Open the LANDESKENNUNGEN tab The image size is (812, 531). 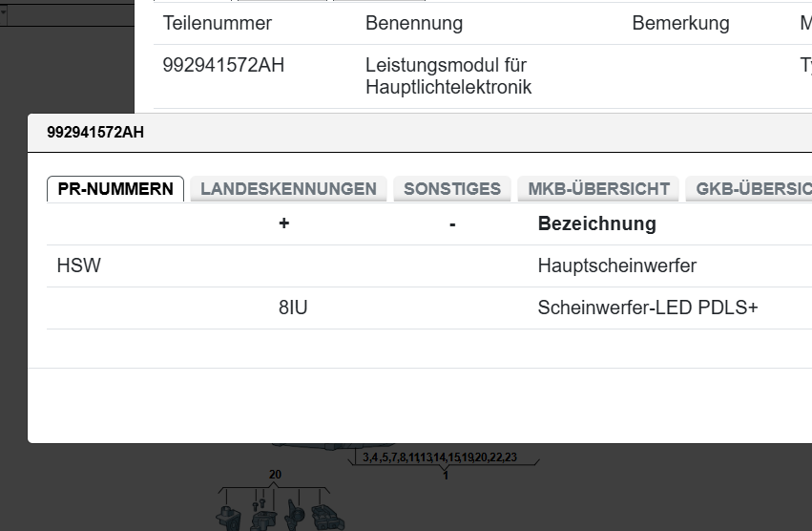[288, 189]
